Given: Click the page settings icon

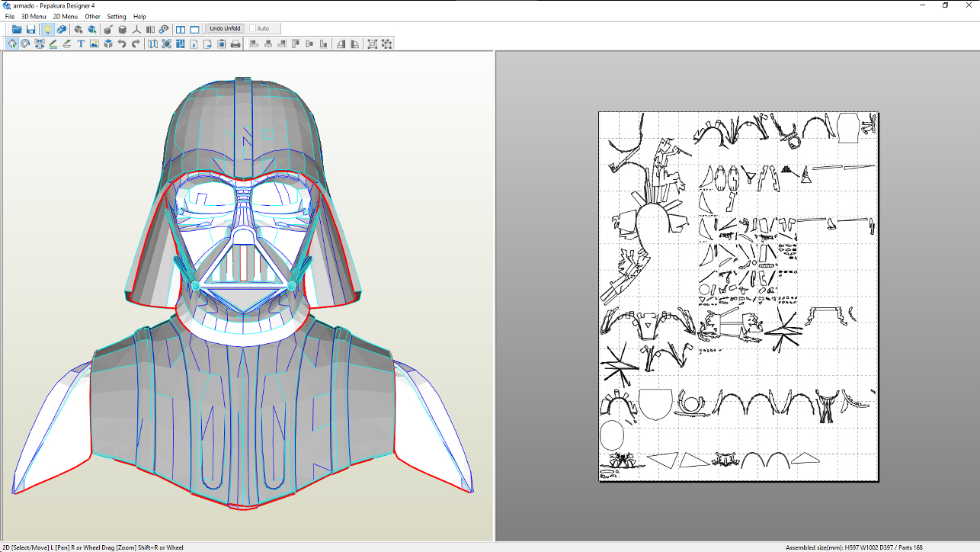Looking at the screenshot, I should [x=194, y=43].
